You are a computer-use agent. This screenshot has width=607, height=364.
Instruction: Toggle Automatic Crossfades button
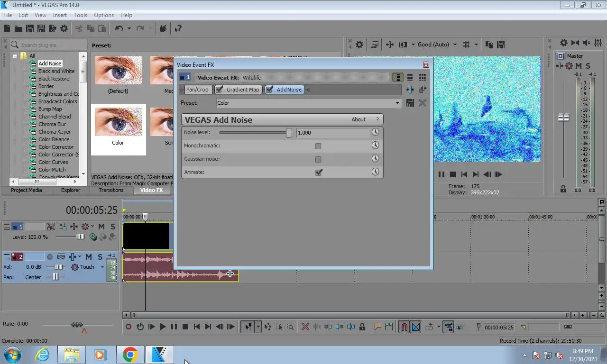415,327
